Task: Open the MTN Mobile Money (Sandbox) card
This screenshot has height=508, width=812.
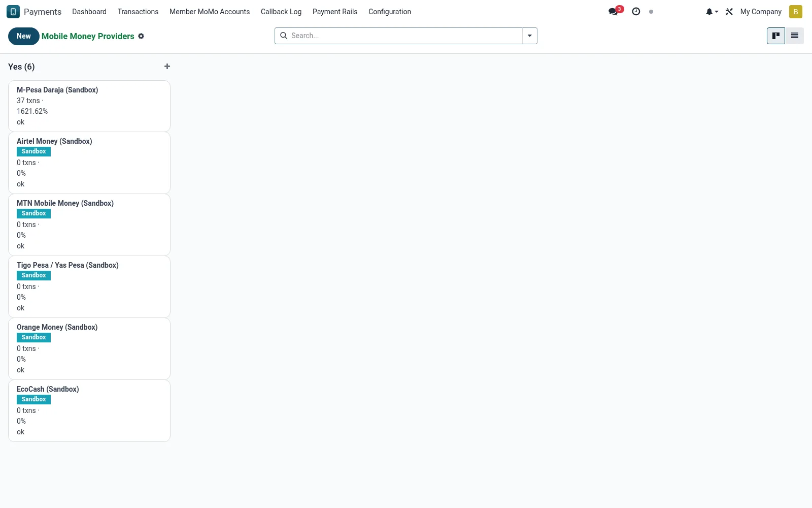Action: 89,225
